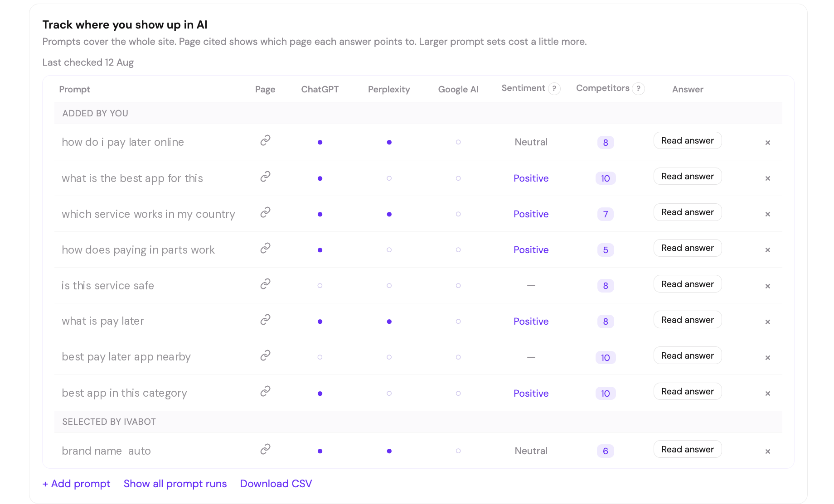The width and height of the screenshot is (834, 504).
Task: Click Positive sentiment for 'best app in this category'
Action: pyautogui.click(x=531, y=394)
